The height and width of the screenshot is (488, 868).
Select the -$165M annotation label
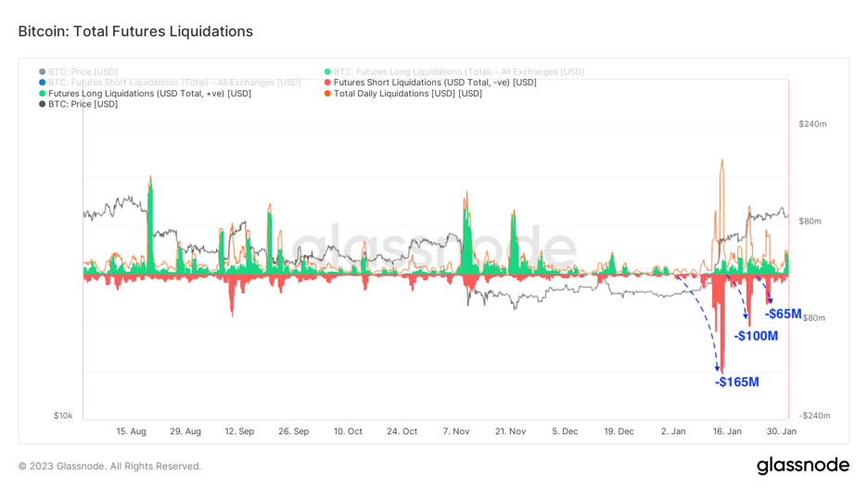coord(736,382)
